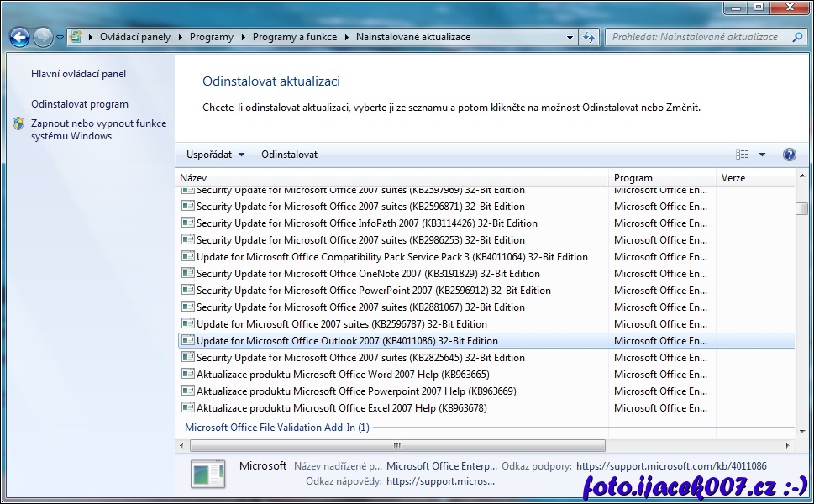Click the change view icon in toolbar
The width and height of the screenshot is (814, 504).
[x=742, y=155]
